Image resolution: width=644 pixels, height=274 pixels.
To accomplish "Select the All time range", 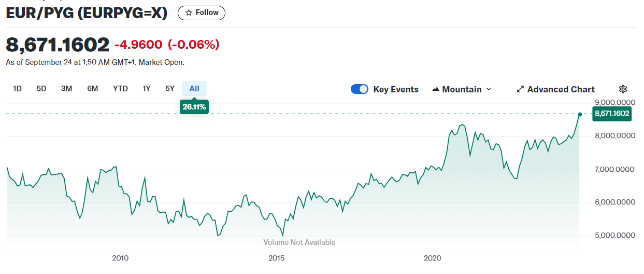I will 194,89.
